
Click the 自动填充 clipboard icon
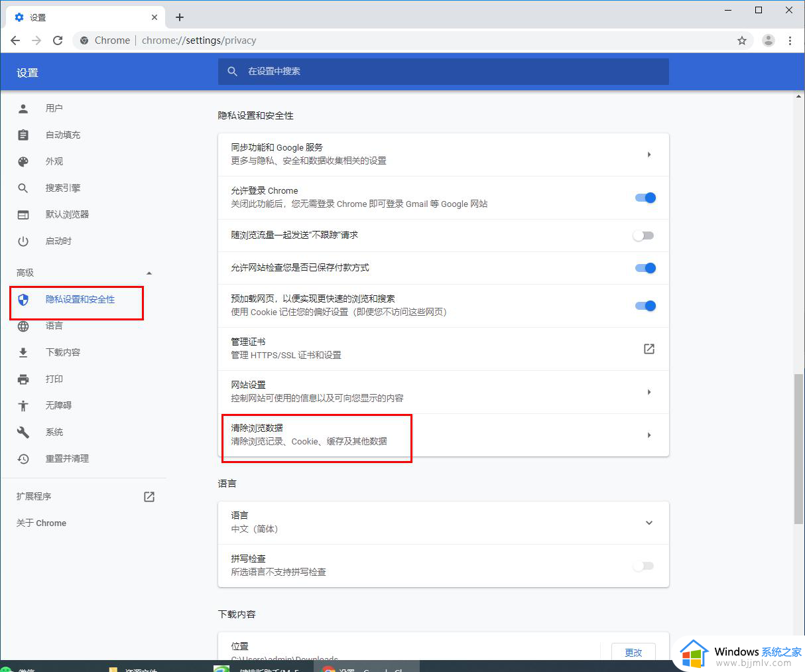[23, 135]
